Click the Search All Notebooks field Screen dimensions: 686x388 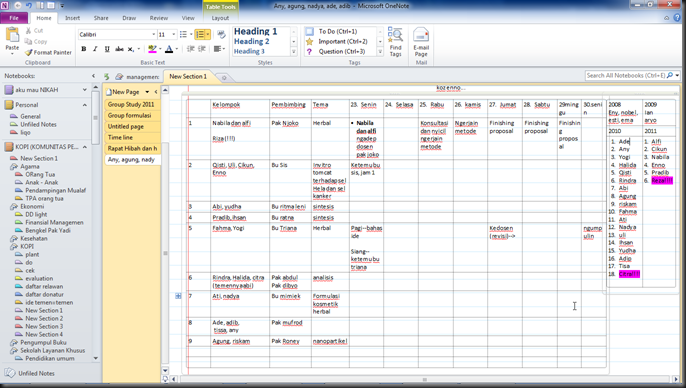pos(626,76)
